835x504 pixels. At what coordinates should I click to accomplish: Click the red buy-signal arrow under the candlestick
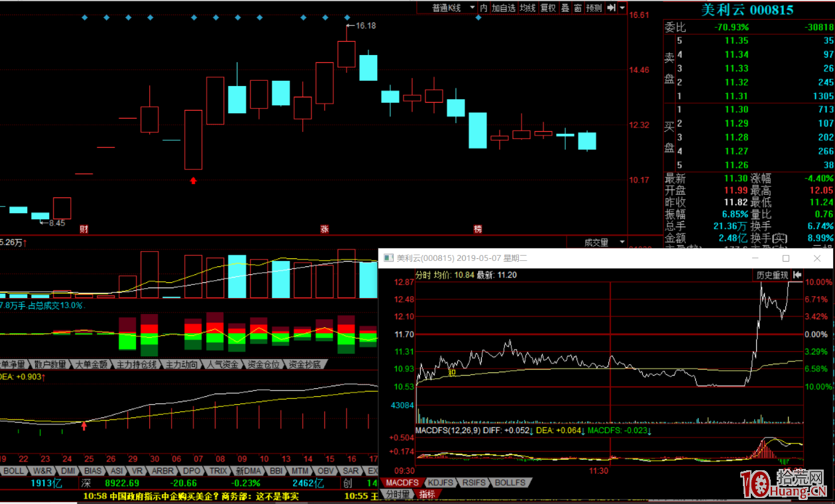pyautogui.click(x=193, y=179)
